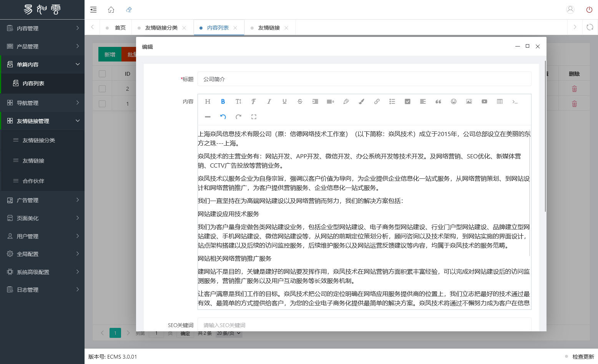The image size is (598, 364).
Task: Delete row ID 1 with trash icon
Action: click(574, 104)
